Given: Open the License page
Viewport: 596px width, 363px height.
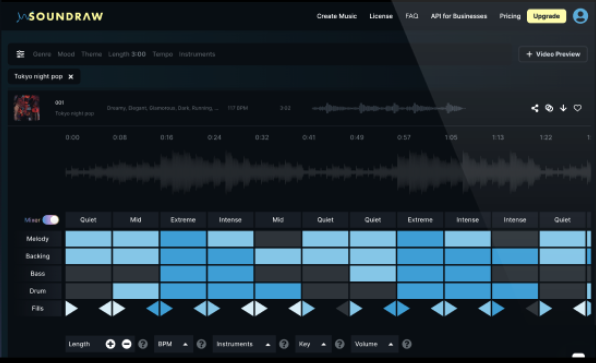Looking at the screenshot, I should tap(381, 16).
